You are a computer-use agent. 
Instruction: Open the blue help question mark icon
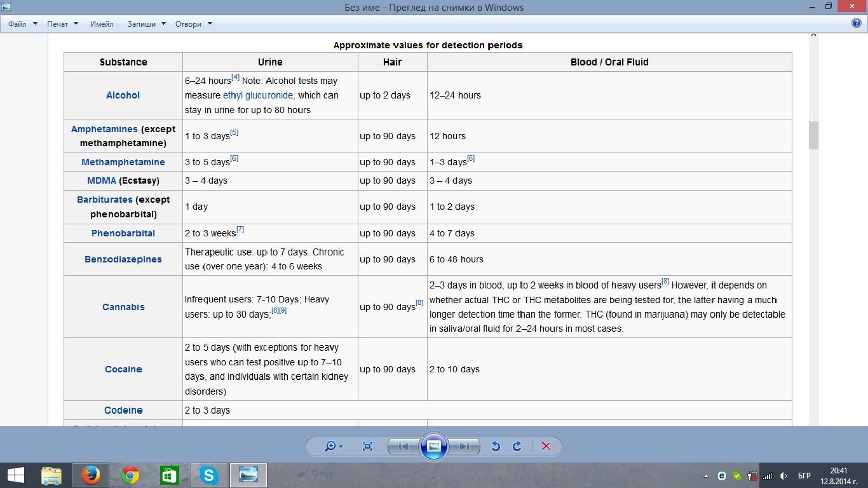(856, 24)
